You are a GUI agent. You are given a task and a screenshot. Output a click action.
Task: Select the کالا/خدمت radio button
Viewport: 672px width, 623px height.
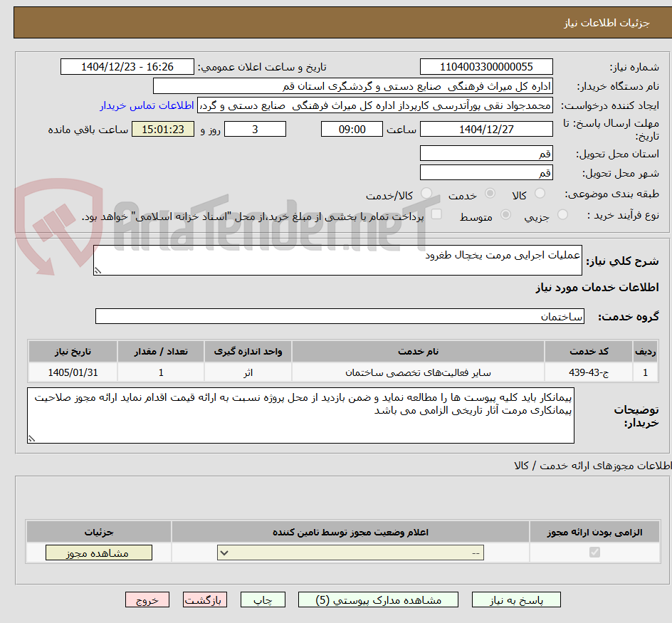pyautogui.click(x=426, y=194)
